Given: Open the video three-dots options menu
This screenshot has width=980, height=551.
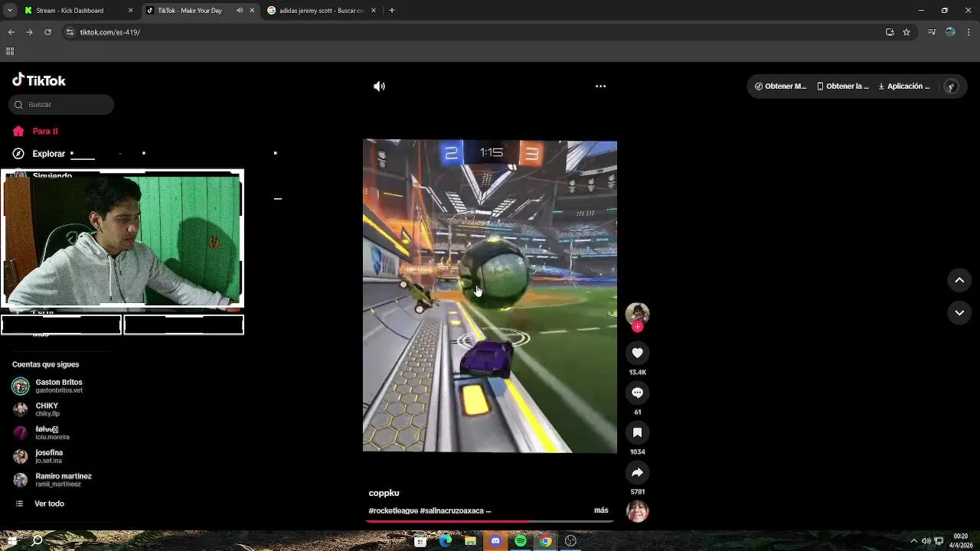Looking at the screenshot, I should click(601, 86).
